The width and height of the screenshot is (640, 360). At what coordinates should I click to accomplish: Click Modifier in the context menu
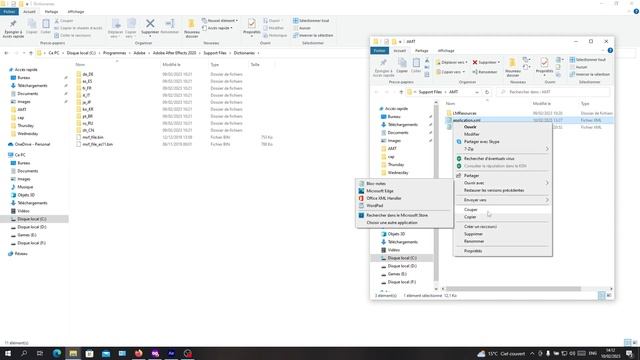[x=503, y=134]
